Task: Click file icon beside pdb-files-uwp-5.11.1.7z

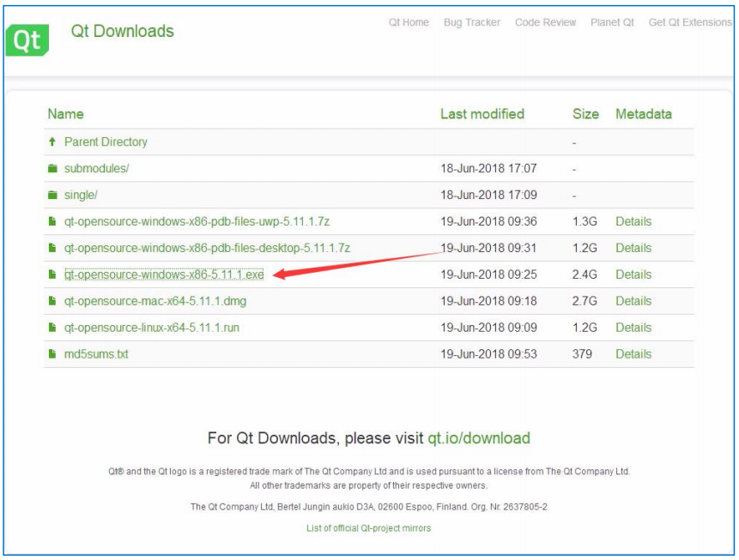Action: coord(52,221)
